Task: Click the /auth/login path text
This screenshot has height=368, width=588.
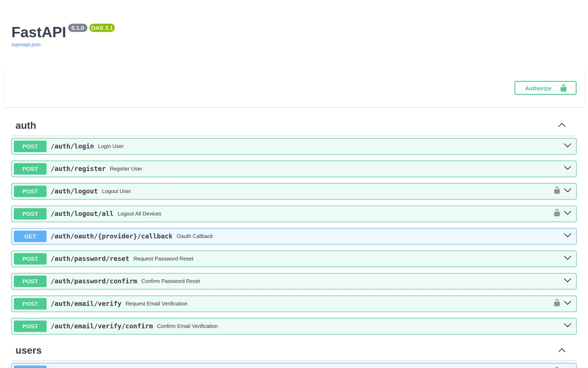Action: (x=72, y=146)
